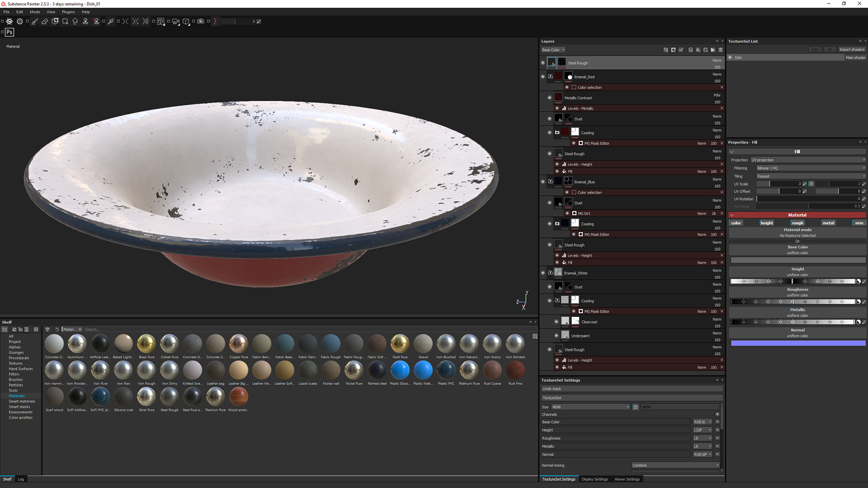Toggle the metal material channel button
Screen dimensions: 868x488
point(828,223)
